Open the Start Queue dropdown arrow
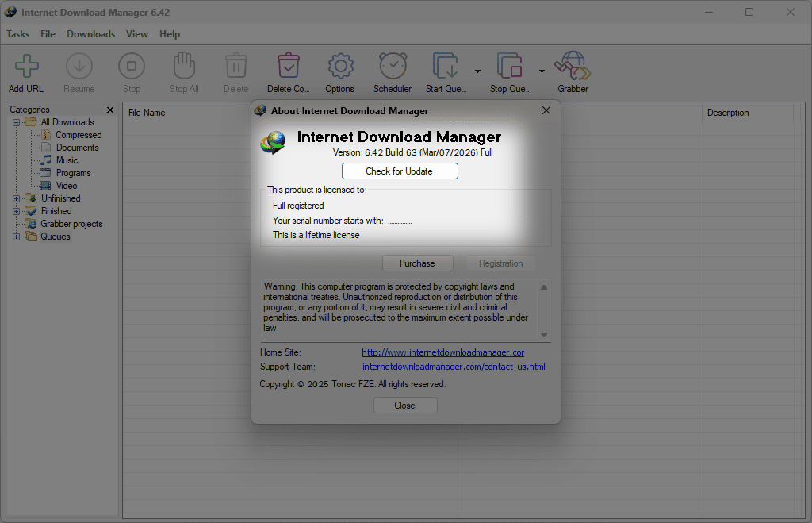This screenshot has width=812, height=523. coord(479,72)
